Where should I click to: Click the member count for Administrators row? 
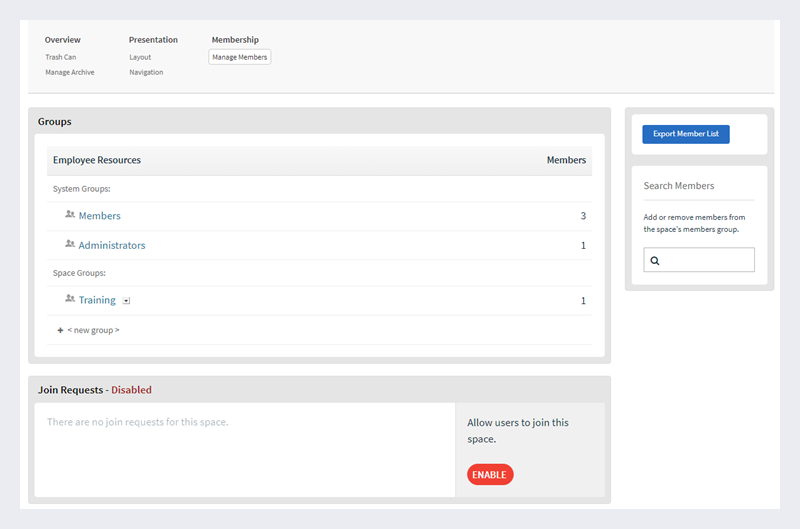[583, 245]
